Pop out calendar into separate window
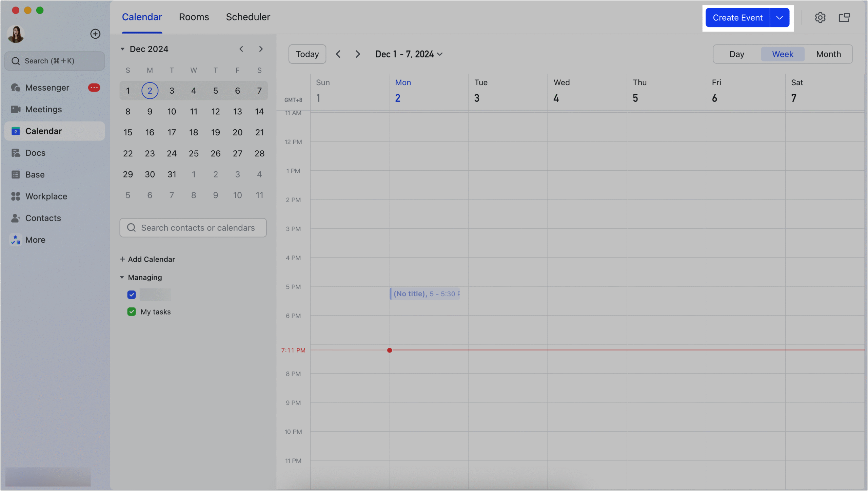 coord(844,17)
